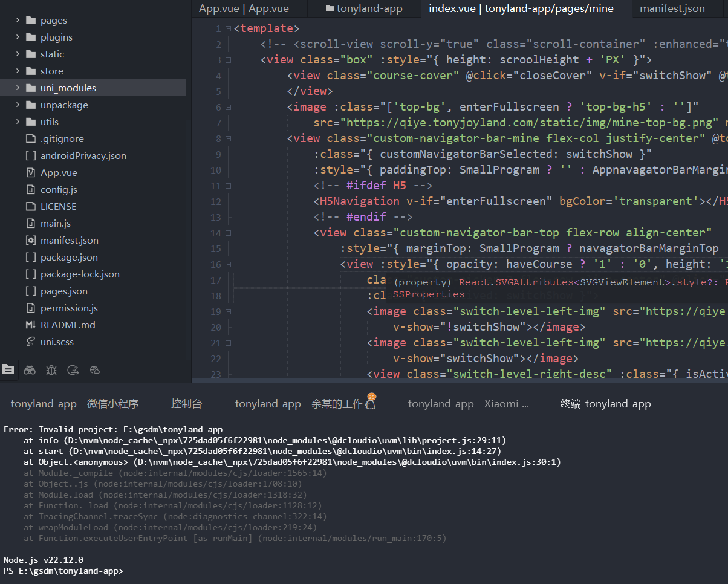
Task: Click the notification badge on 余某的工作 tab
Action: click(371, 397)
